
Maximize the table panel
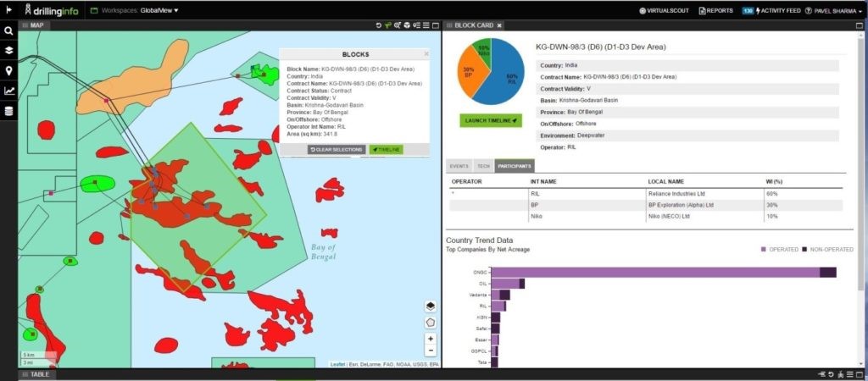pos(860,374)
